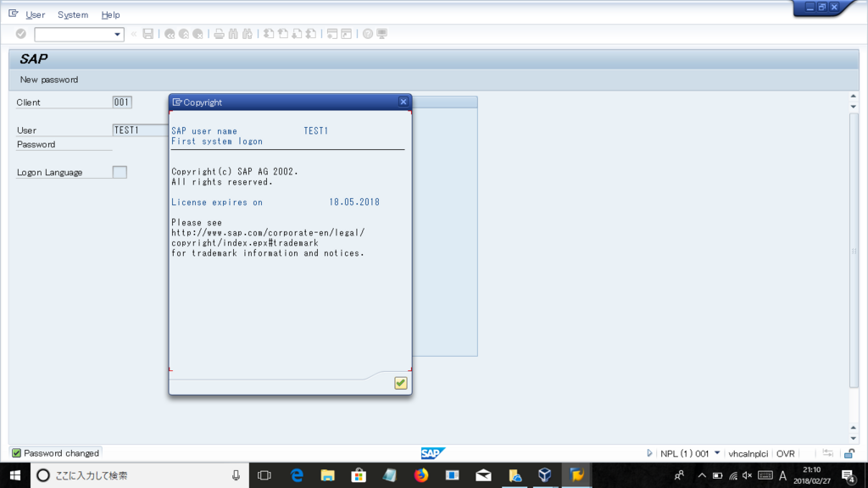Screen dimensions: 868x488
Task: Open the SAP window menu icon top-left
Action: point(14,14)
